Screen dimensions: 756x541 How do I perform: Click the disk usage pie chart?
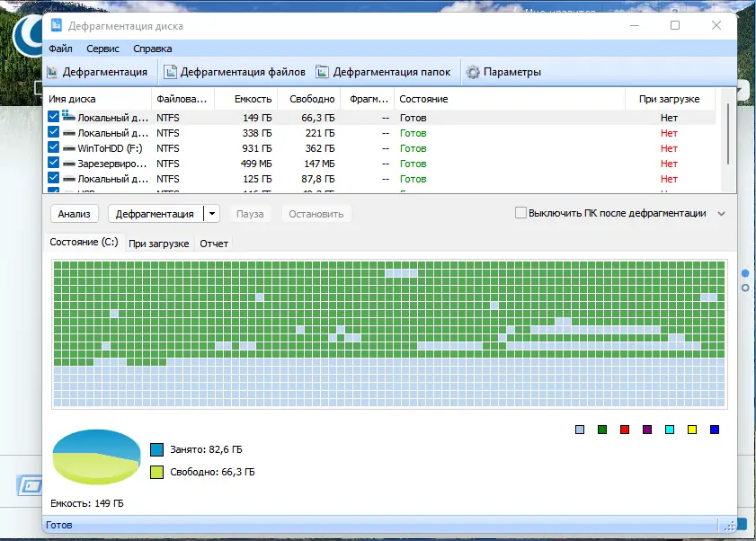[x=96, y=457]
